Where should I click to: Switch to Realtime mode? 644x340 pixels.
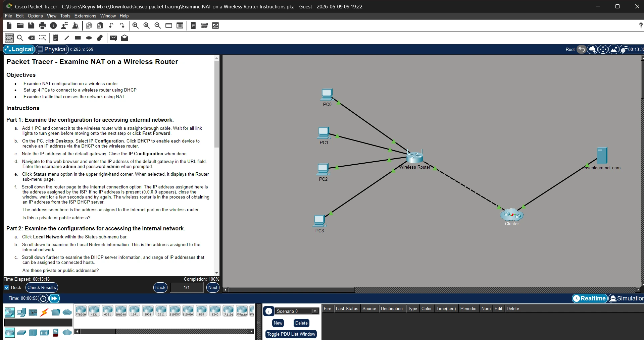tap(590, 298)
